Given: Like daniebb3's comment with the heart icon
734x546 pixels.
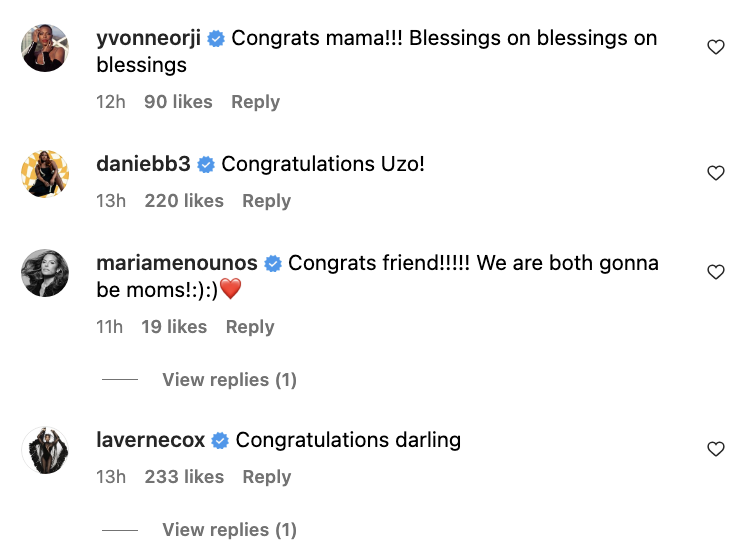Looking at the screenshot, I should (x=715, y=173).
